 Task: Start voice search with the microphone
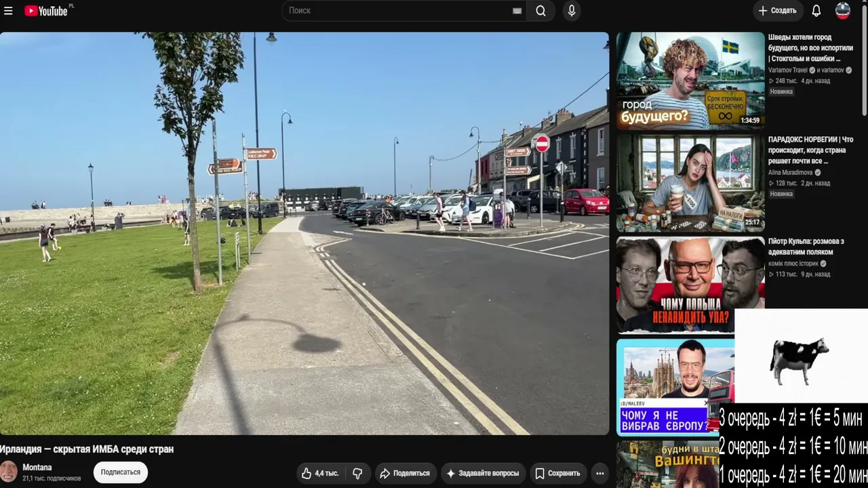coord(572,11)
